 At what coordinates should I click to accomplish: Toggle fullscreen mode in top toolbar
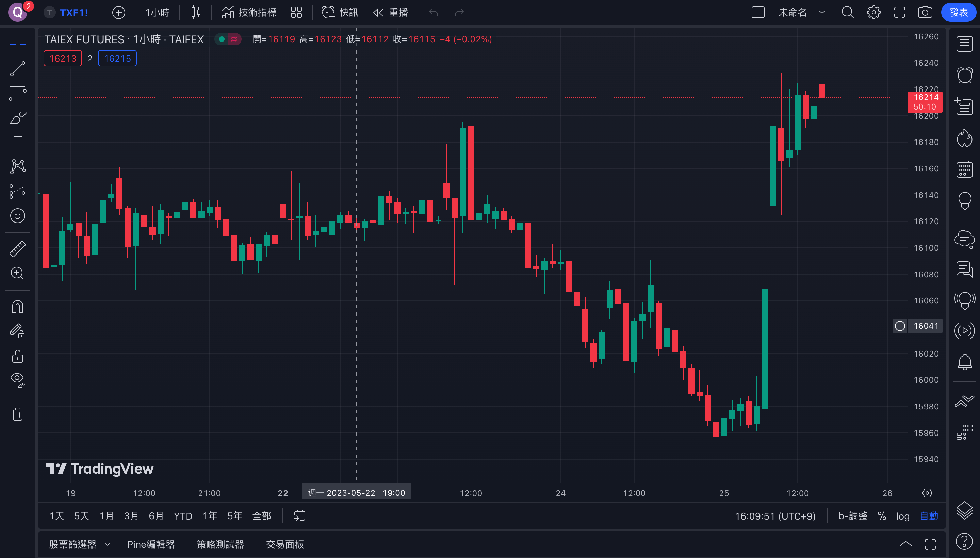899,13
